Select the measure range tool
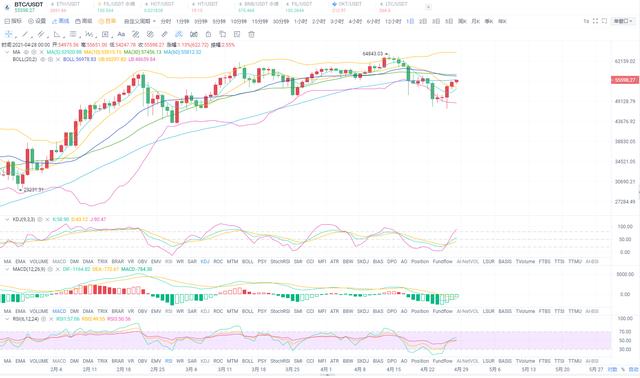Screen dimensions: 640x378 [105, 34]
